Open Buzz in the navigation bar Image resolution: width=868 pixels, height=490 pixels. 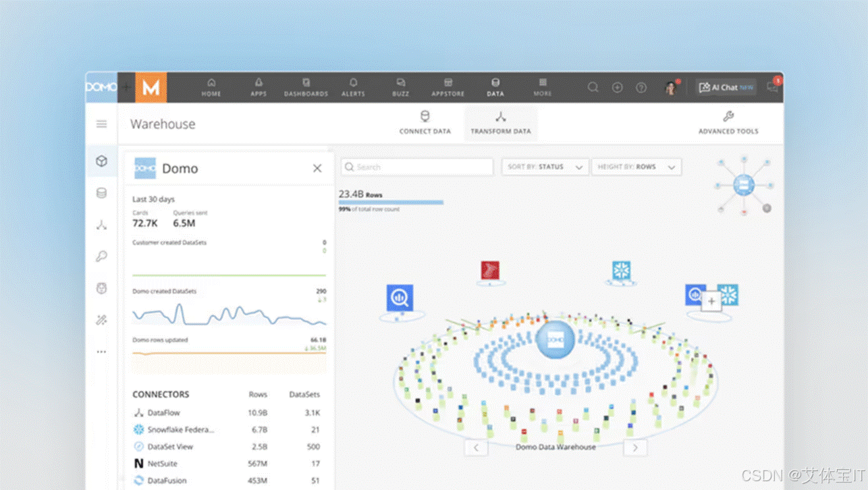click(400, 88)
